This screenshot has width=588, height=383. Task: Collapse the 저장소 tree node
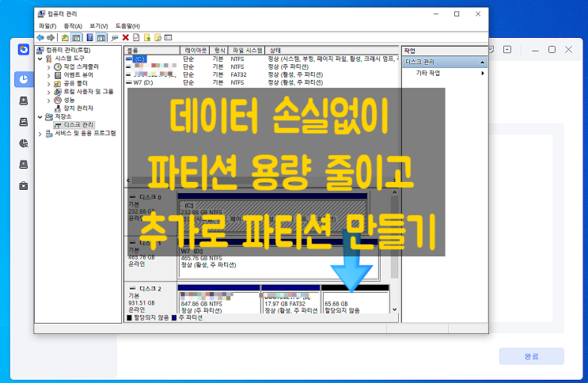pos(40,116)
